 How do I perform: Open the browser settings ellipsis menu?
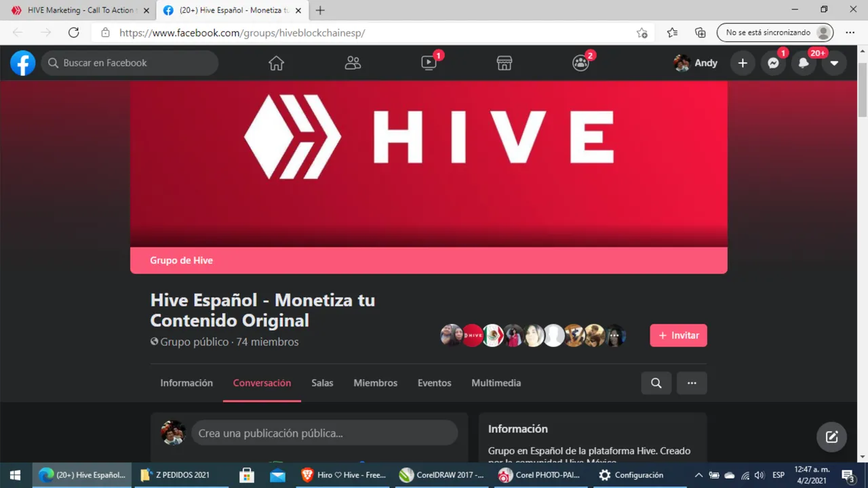[x=850, y=33]
